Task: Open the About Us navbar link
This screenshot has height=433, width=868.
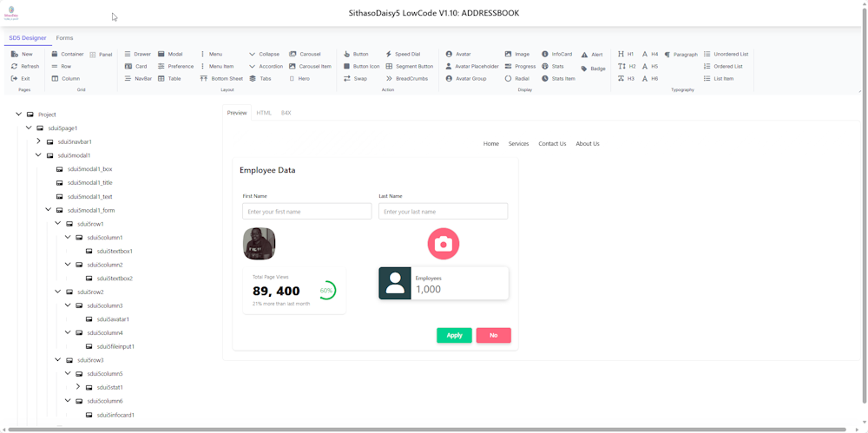Action: [588, 143]
